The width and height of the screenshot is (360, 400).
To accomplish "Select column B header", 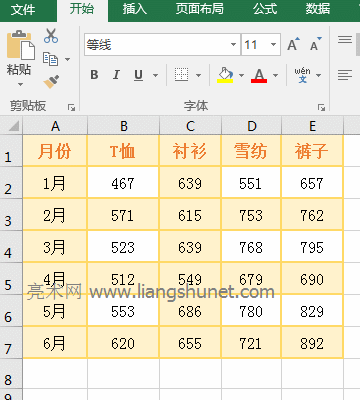I will [124, 126].
